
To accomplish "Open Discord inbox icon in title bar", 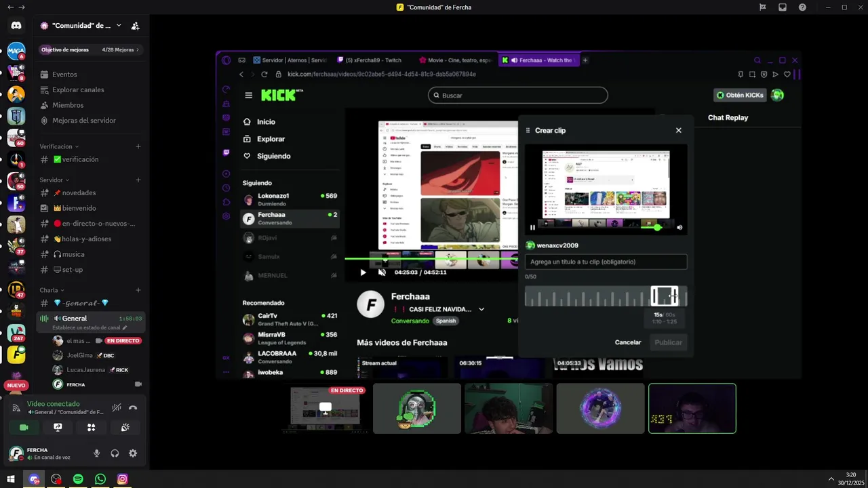I will click(783, 7).
